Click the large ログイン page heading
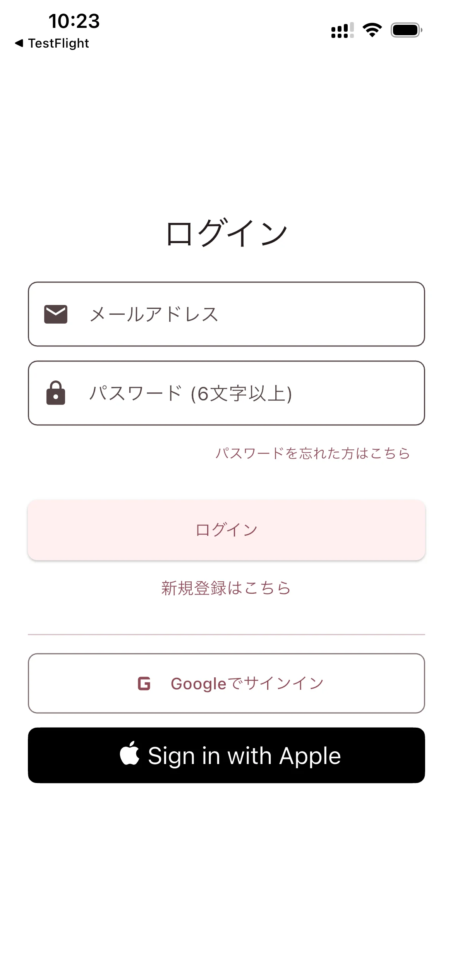The height and width of the screenshot is (980, 453). [226, 233]
